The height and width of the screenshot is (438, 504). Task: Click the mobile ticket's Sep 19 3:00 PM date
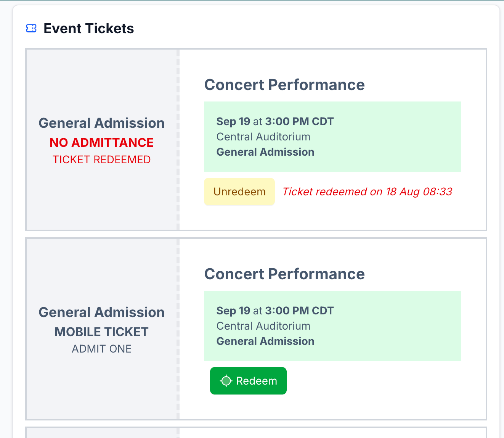[275, 311]
